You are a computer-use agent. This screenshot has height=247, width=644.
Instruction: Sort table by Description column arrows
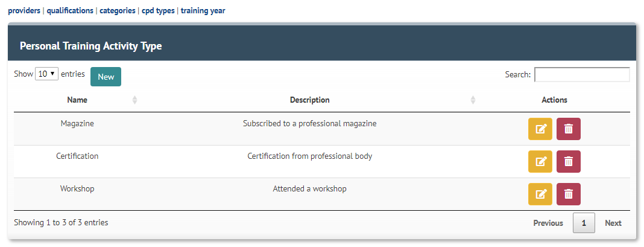(473, 100)
